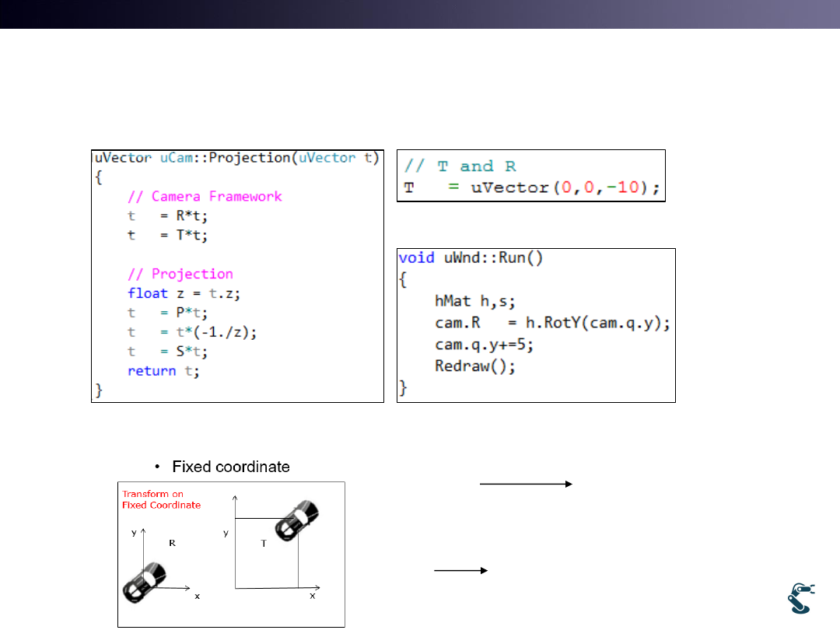Viewport: 840px width, 630px height.
Task: Click the 'return t;' statement
Action: 163,371
